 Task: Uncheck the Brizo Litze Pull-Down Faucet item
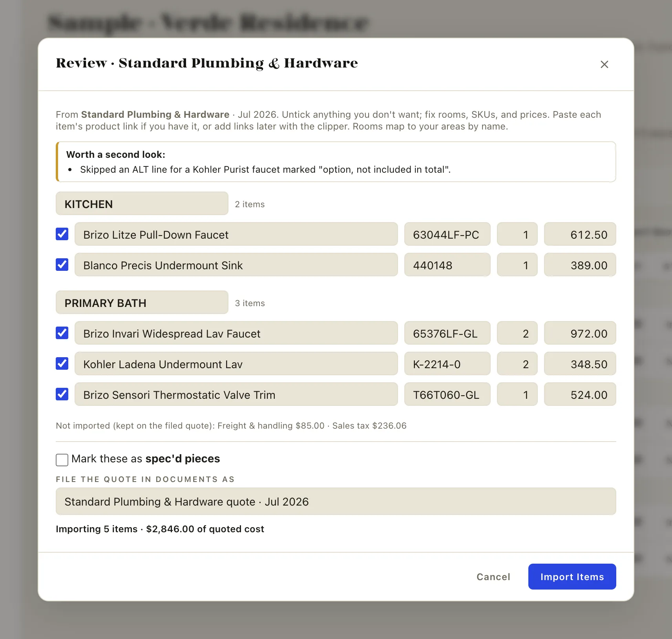point(62,234)
